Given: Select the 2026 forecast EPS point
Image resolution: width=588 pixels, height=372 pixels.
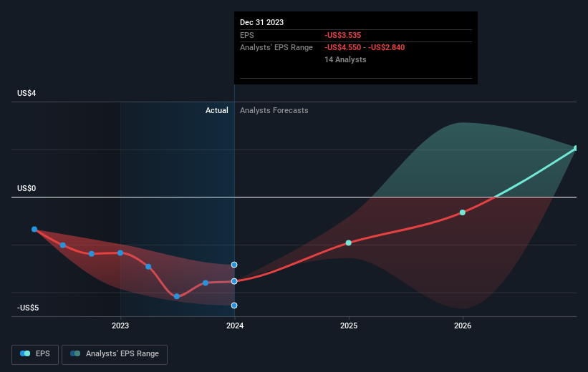Looking at the screenshot, I should point(463,212).
